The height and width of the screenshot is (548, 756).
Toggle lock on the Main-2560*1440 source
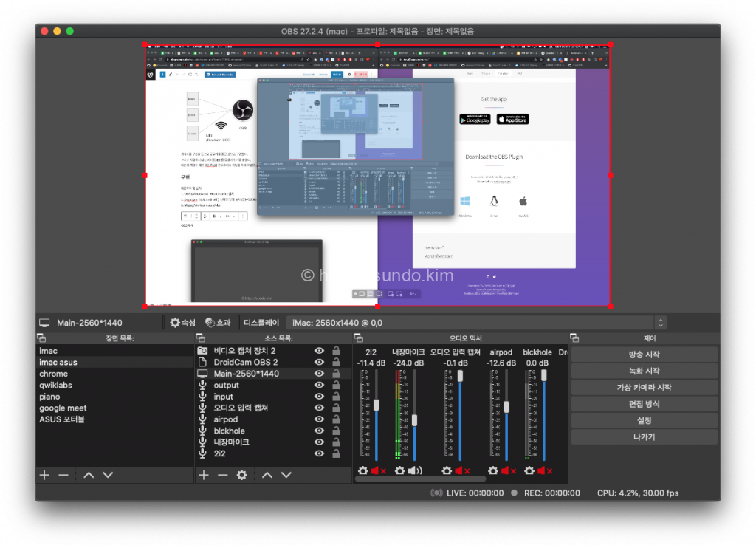coord(336,374)
